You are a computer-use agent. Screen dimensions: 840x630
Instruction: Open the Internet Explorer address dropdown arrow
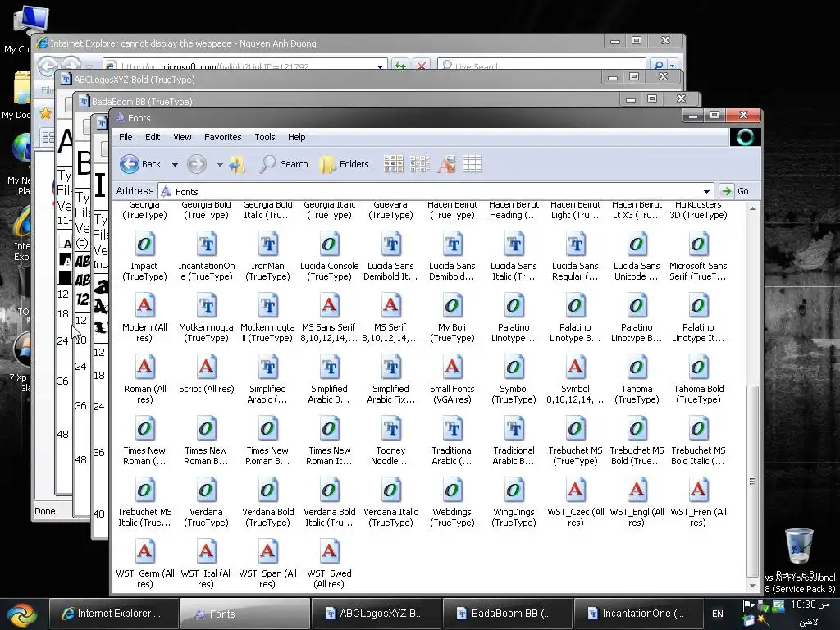click(380, 66)
